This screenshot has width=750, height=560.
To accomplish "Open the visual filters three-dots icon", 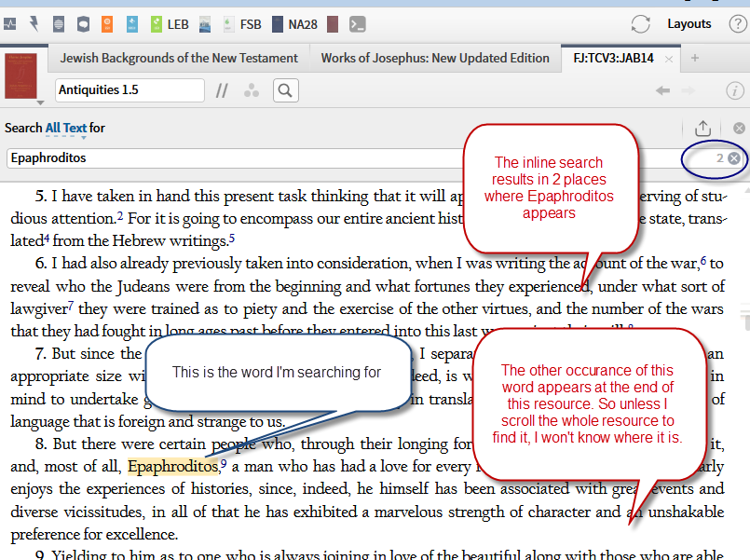I will [252, 90].
